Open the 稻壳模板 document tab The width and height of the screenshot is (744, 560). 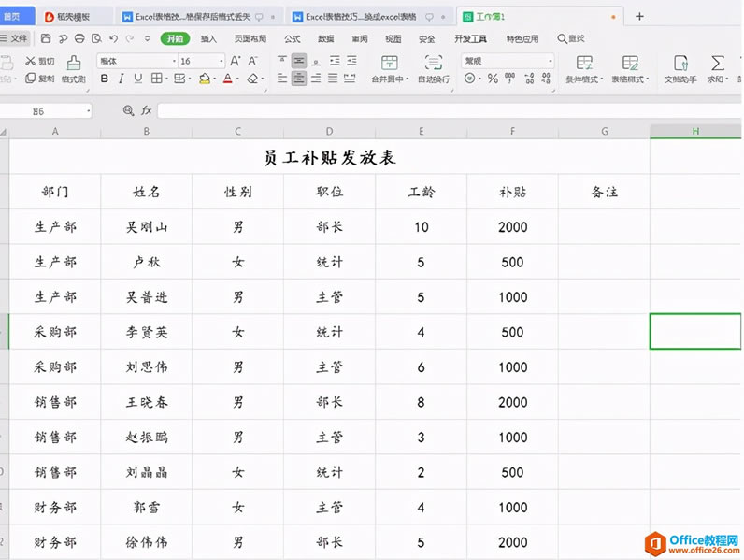73,17
